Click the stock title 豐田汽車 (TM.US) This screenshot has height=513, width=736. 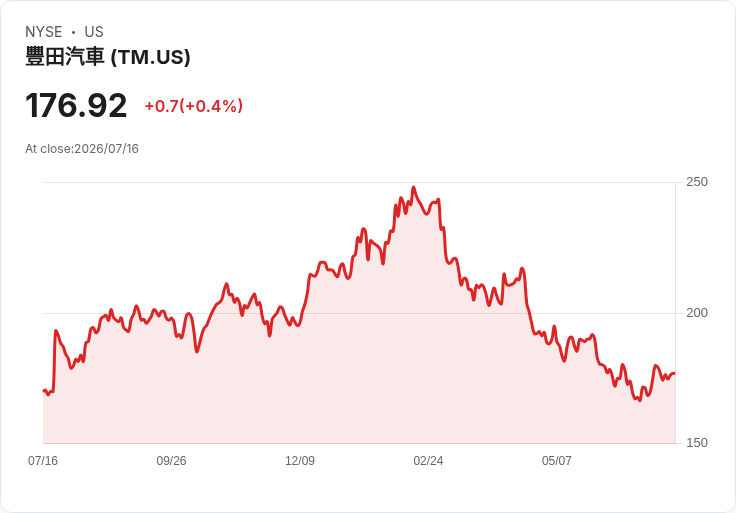point(108,57)
